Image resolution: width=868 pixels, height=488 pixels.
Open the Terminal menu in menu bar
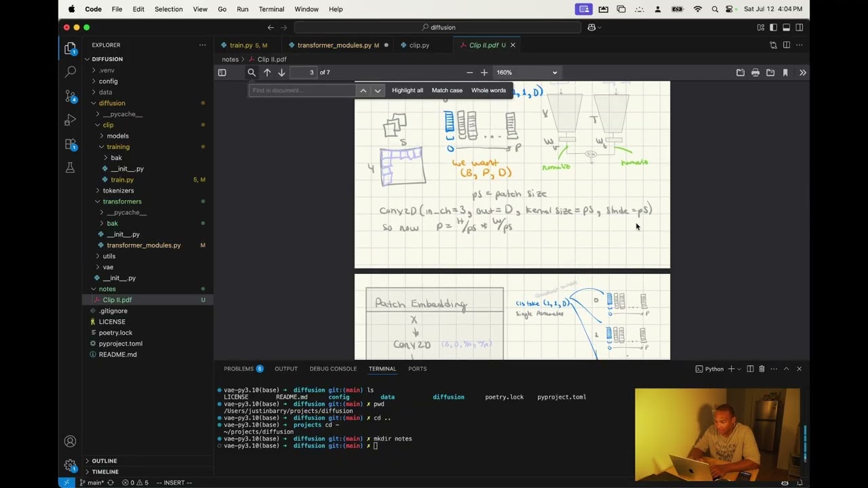[x=271, y=9]
